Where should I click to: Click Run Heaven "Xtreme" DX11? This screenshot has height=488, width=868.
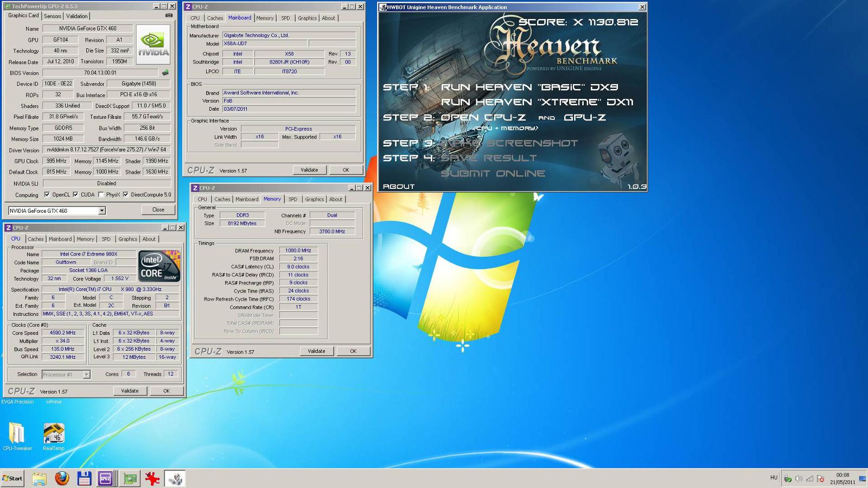[x=537, y=102]
